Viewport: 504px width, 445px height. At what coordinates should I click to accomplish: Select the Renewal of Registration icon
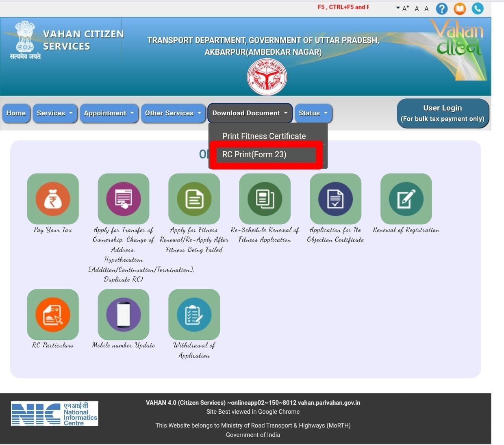[406, 199]
